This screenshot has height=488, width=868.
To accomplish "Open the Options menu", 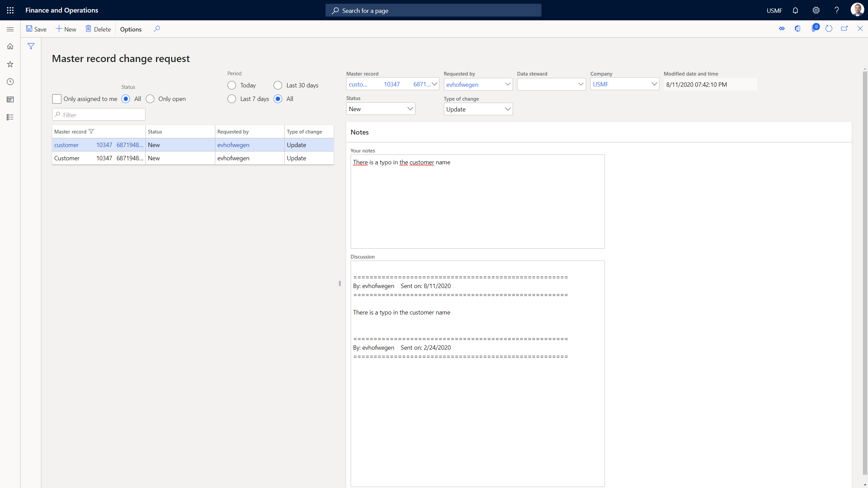I will point(130,29).
